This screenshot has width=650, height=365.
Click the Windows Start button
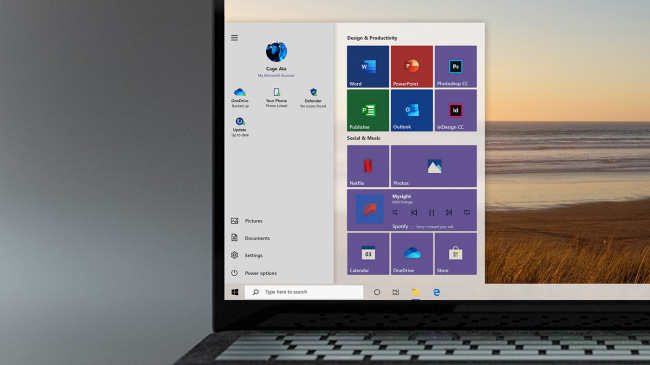[x=235, y=292]
